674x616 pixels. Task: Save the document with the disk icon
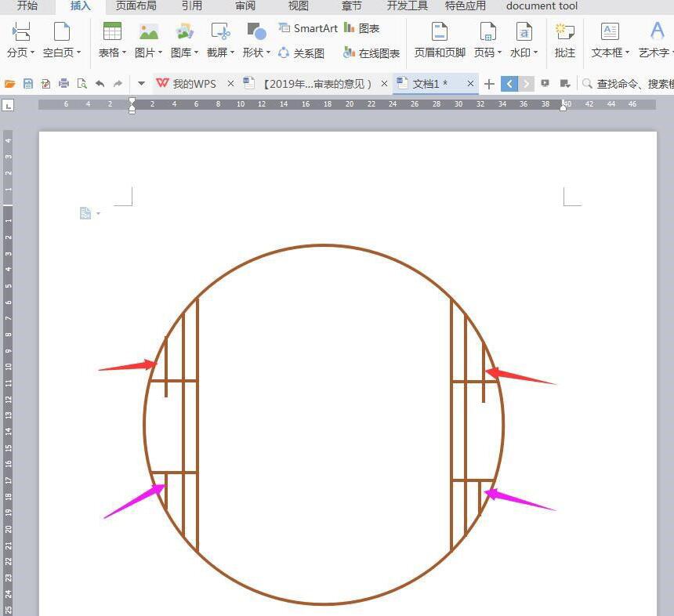[x=28, y=83]
